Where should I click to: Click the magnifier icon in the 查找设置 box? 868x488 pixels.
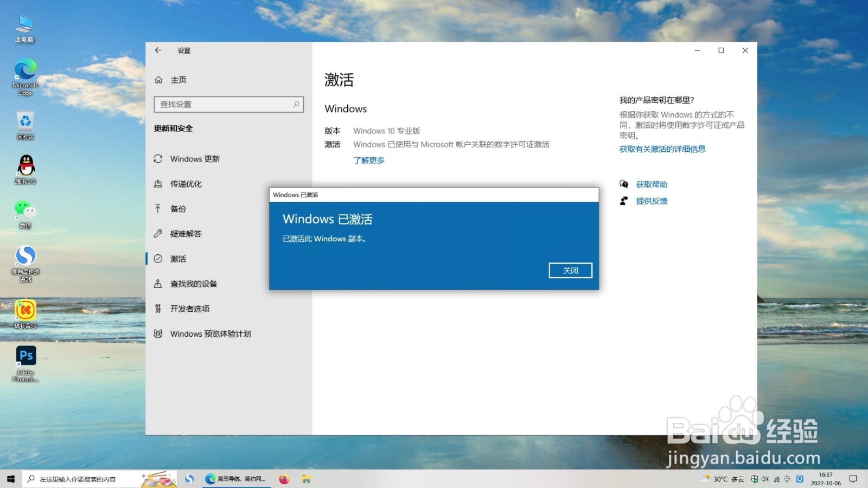click(296, 104)
